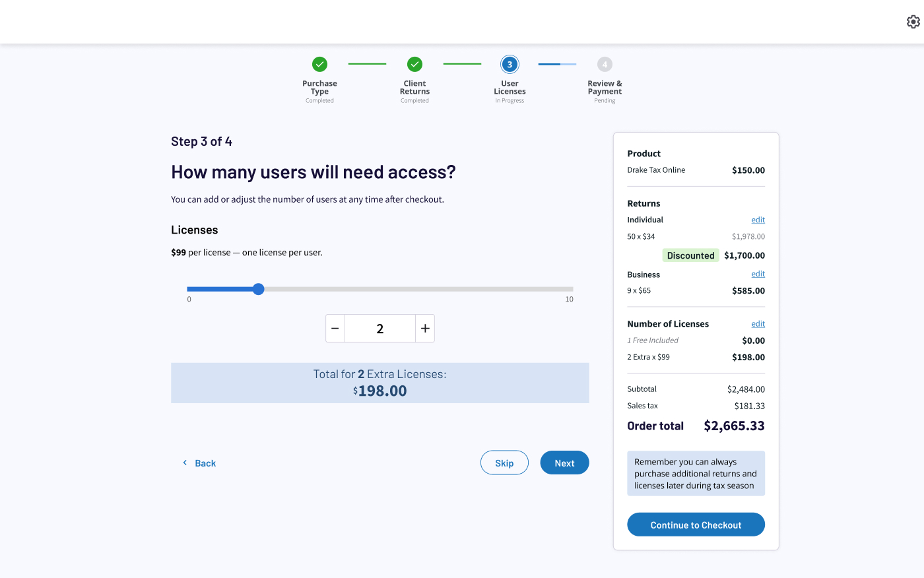Click the '50 x $34' line
This screenshot has height=578, width=924.
(x=641, y=236)
